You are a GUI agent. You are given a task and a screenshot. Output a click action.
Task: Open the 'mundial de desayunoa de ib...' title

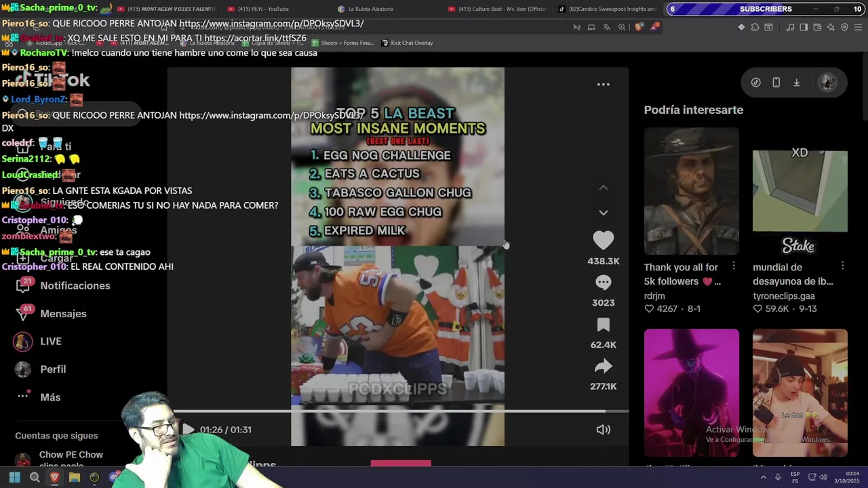coord(793,274)
